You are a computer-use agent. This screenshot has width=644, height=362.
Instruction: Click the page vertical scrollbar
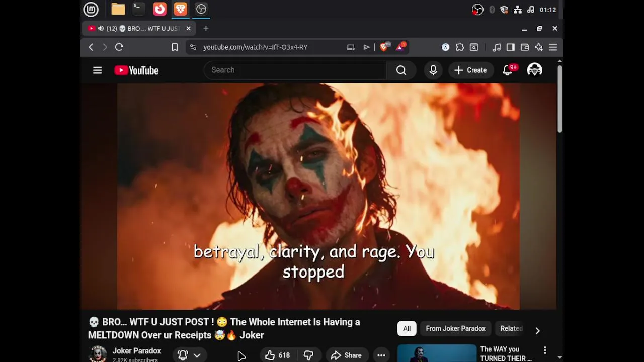pyautogui.click(x=559, y=99)
